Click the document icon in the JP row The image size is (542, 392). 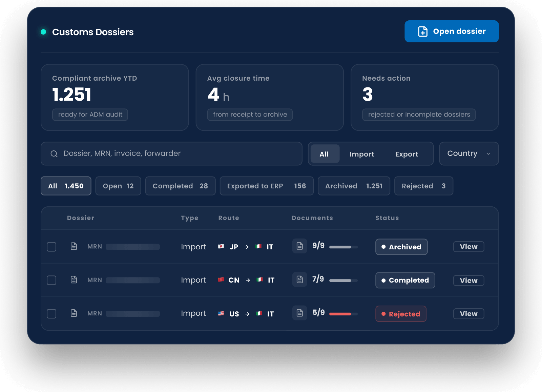[74, 246]
